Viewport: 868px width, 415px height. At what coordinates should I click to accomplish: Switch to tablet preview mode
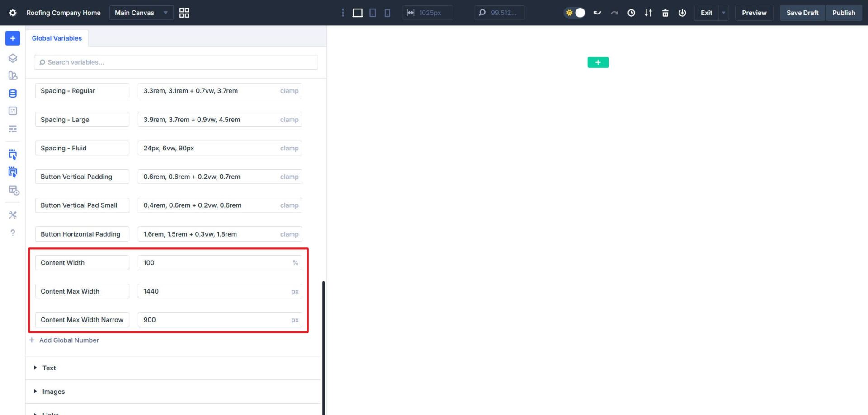[x=373, y=13]
